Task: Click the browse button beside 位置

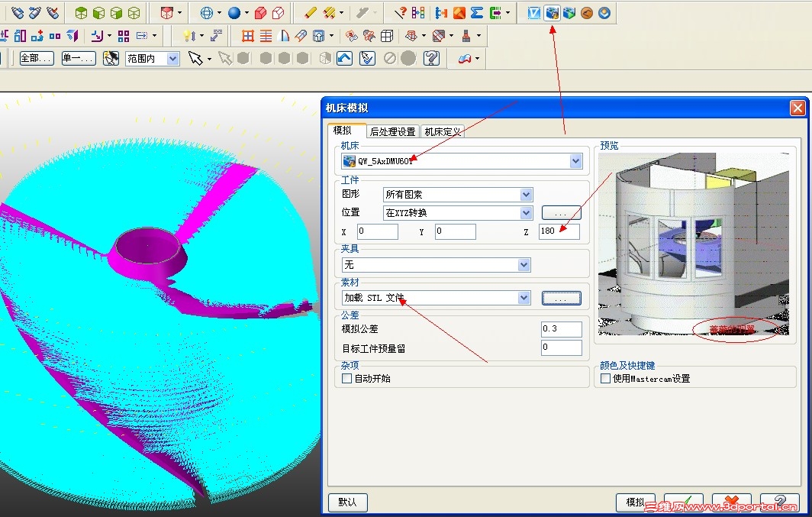Action: (x=562, y=213)
